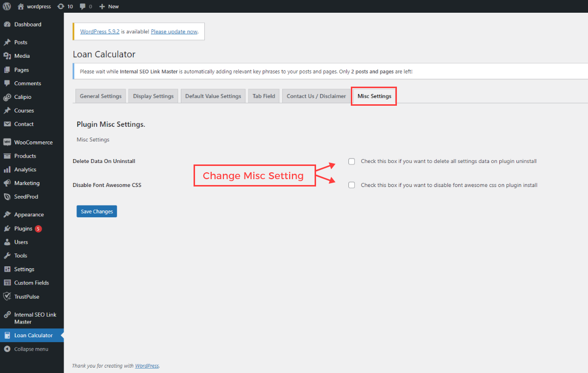Viewport: 588px width, 373px height.
Task: Click the plus icon for New content
Action: click(x=102, y=6)
